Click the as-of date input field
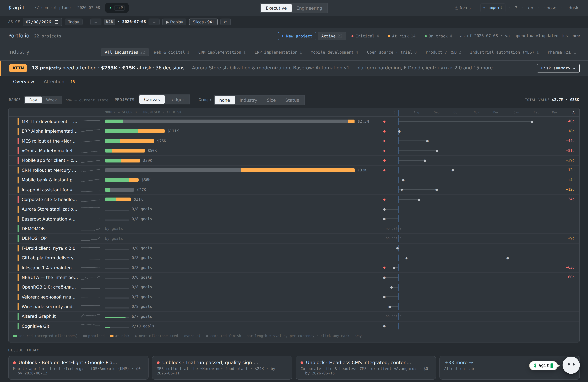Screen dimensions: 588x382 pyautogui.click(x=42, y=22)
